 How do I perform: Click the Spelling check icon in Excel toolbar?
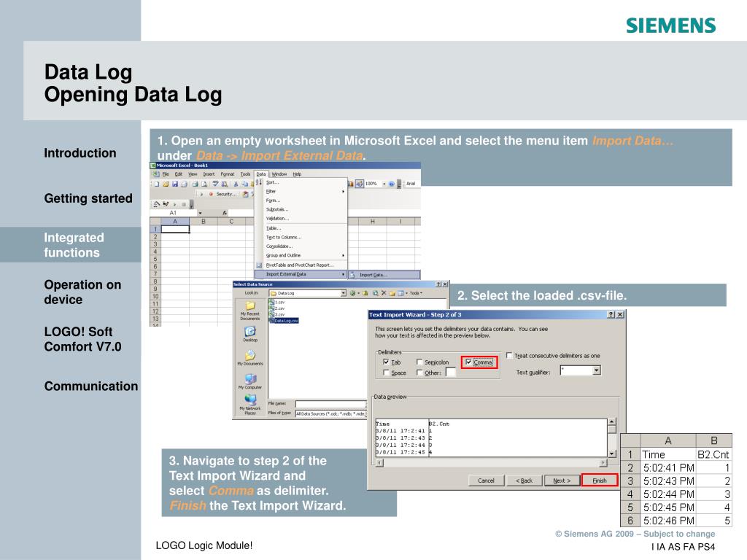[215, 184]
